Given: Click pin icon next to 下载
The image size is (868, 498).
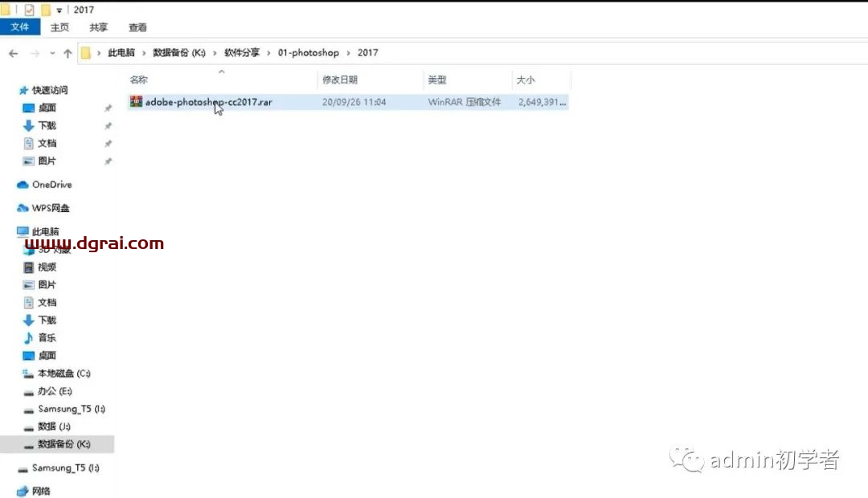Looking at the screenshot, I should click(108, 125).
